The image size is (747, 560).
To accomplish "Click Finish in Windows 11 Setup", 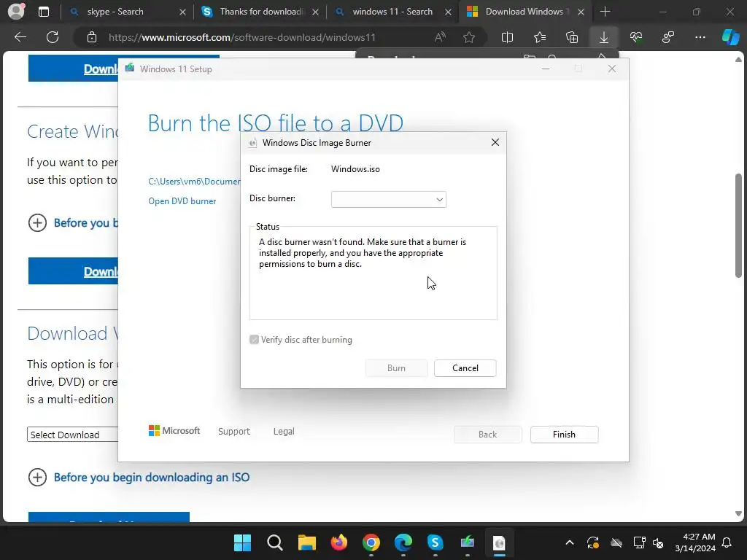I will tap(564, 435).
